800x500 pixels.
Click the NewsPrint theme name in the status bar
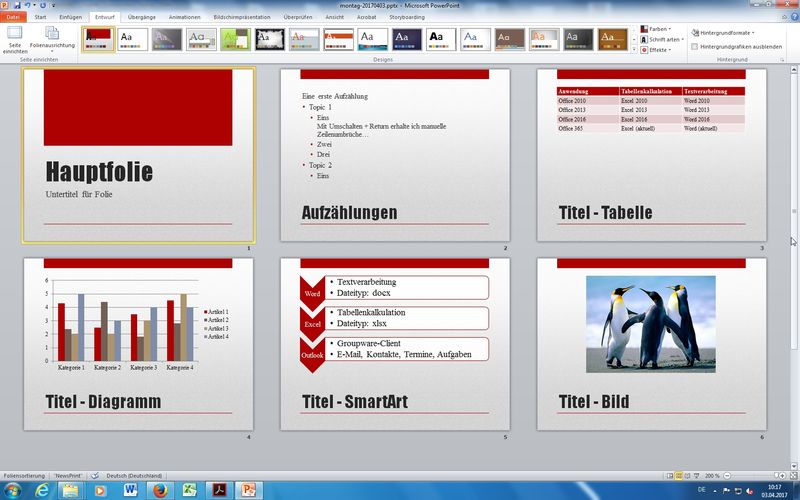(68, 476)
